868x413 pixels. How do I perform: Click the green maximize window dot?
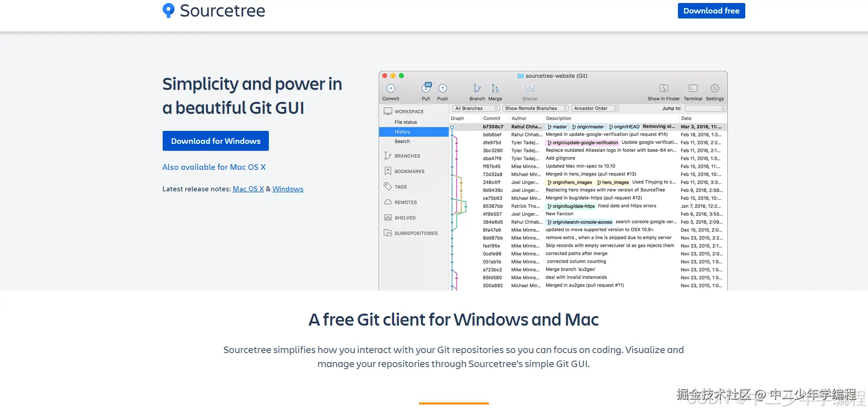pos(401,76)
